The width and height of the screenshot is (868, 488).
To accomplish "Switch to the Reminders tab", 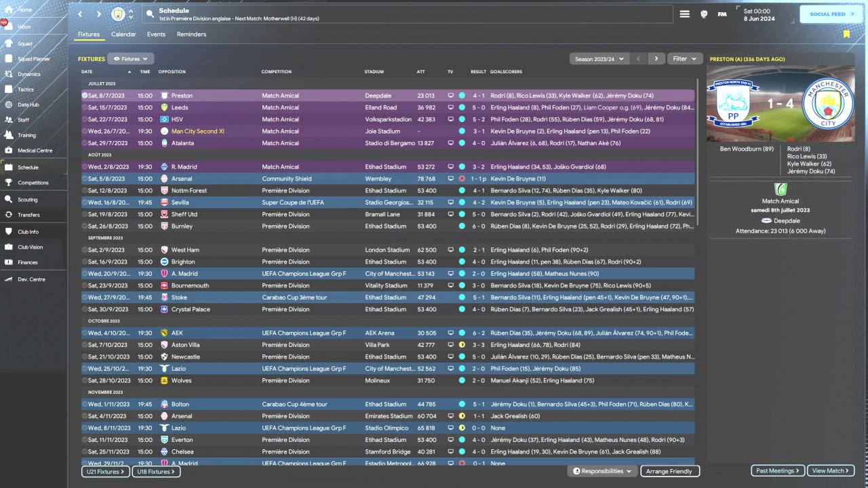I will click(x=191, y=35).
